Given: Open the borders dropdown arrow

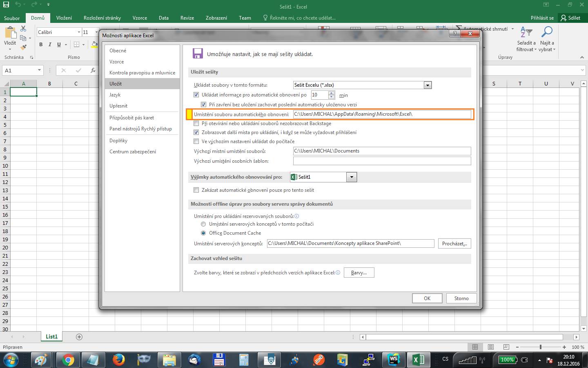Looking at the screenshot, I should pyautogui.click(x=83, y=45).
